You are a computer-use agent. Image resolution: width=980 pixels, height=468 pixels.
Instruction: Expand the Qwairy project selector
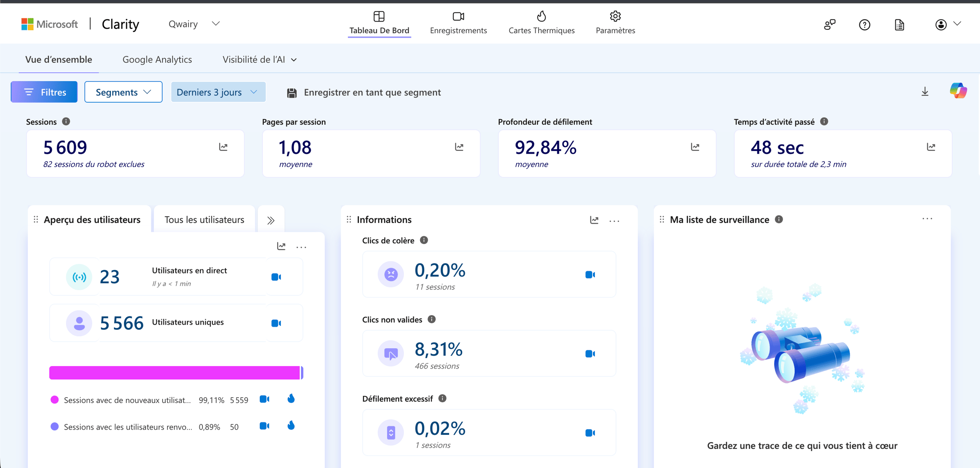click(194, 24)
